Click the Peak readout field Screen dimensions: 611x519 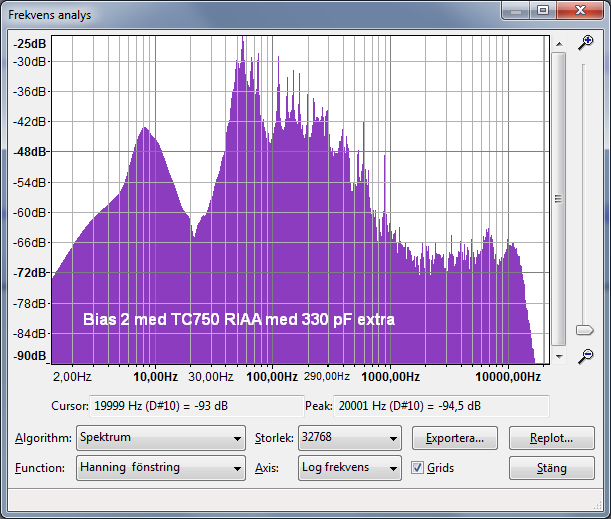[441, 406]
